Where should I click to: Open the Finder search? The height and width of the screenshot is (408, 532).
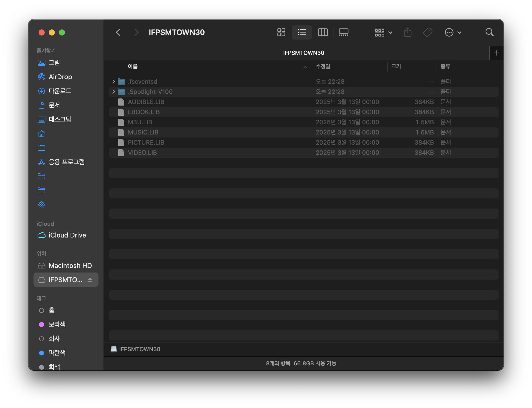pyautogui.click(x=489, y=32)
